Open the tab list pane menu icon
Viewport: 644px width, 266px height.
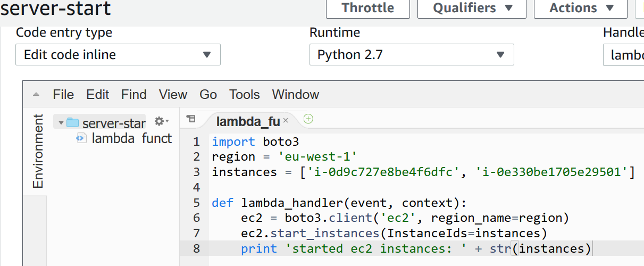pos(191,119)
